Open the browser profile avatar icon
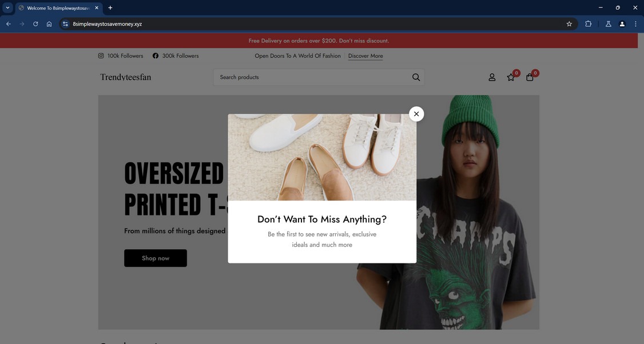 coord(622,24)
